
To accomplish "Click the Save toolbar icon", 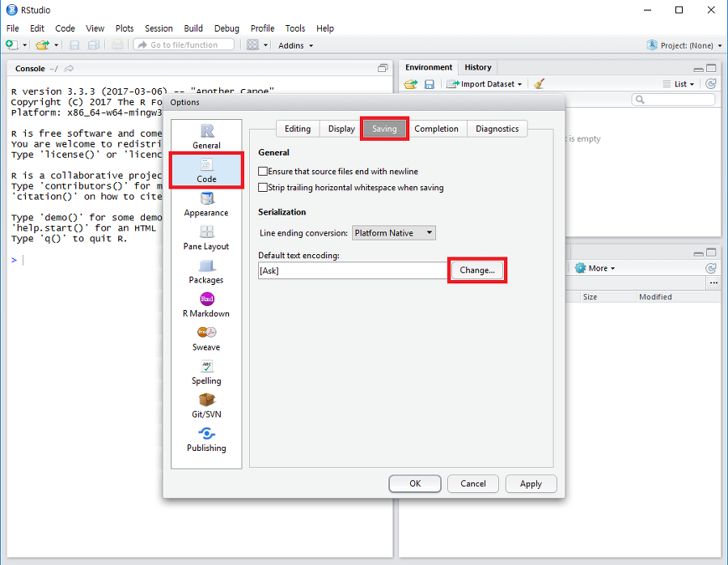I will coord(74,45).
